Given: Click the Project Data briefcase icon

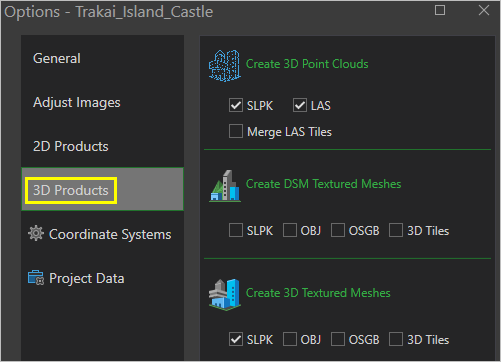Looking at the screenshot, I should pos(36,278).
